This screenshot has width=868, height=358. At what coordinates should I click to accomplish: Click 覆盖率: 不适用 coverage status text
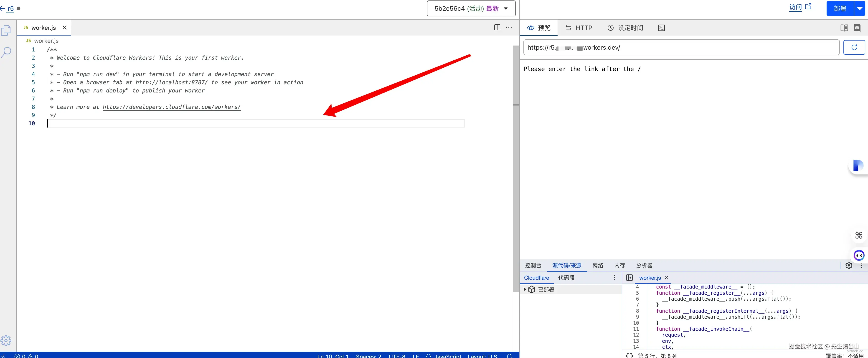pyautogui.click(x=844, y=355)
